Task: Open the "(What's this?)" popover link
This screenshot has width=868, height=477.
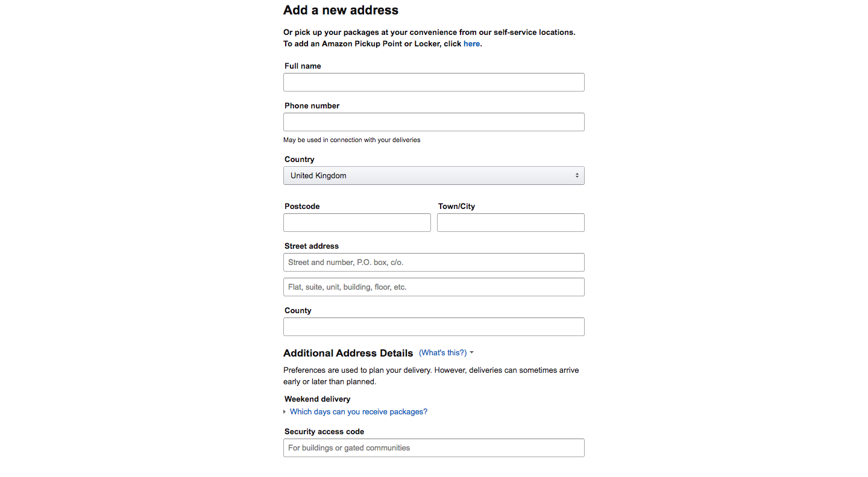Action: pos(442,353)
